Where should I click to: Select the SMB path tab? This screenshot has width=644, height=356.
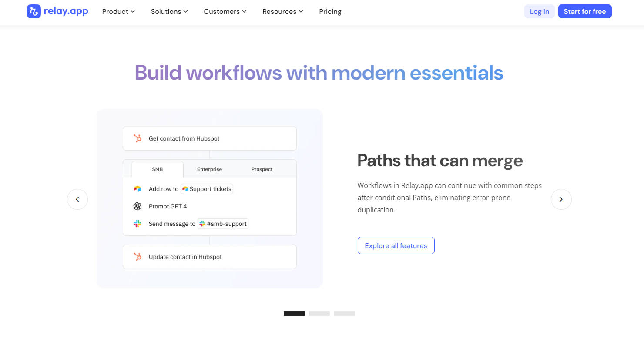click(x=158, y=169)
